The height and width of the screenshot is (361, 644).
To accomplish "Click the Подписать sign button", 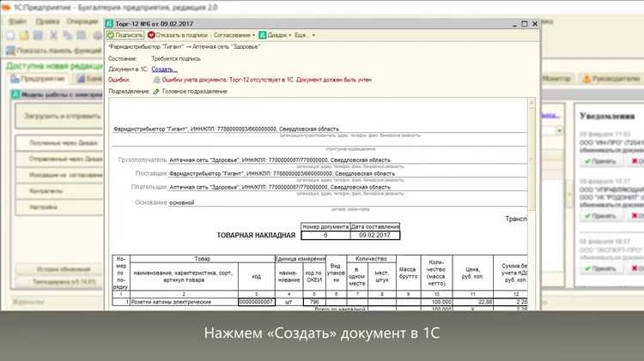I will point(125,35).
